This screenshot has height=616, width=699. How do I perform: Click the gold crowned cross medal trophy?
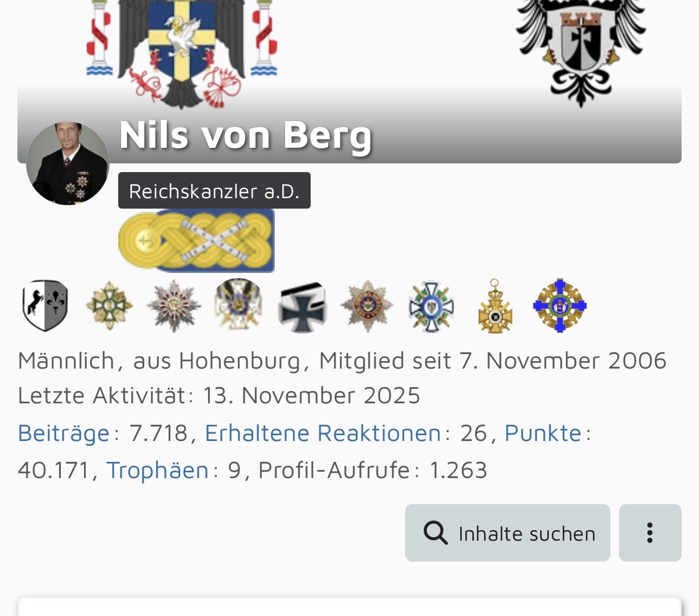point(495,307)
